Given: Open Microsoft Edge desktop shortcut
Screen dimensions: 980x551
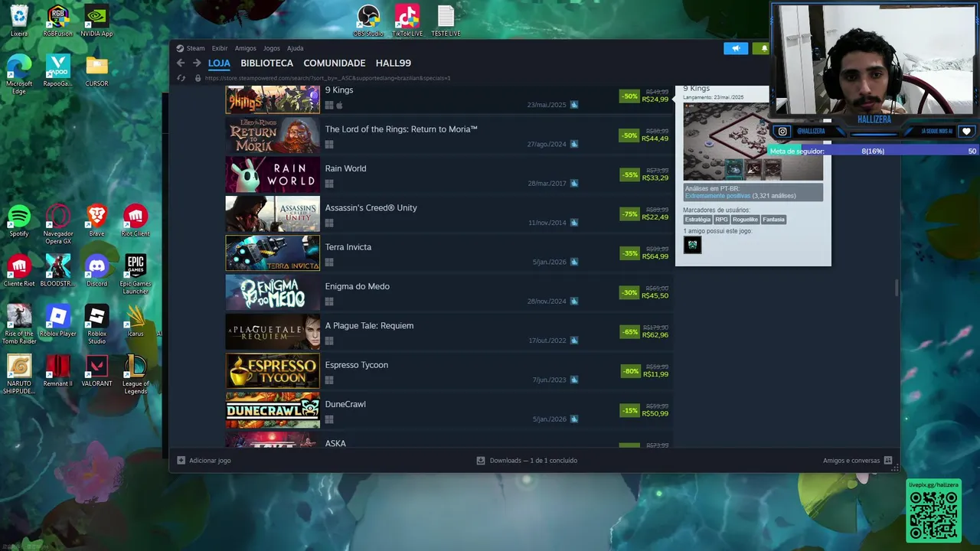Looking at the screenshot, I should [19, 74].
